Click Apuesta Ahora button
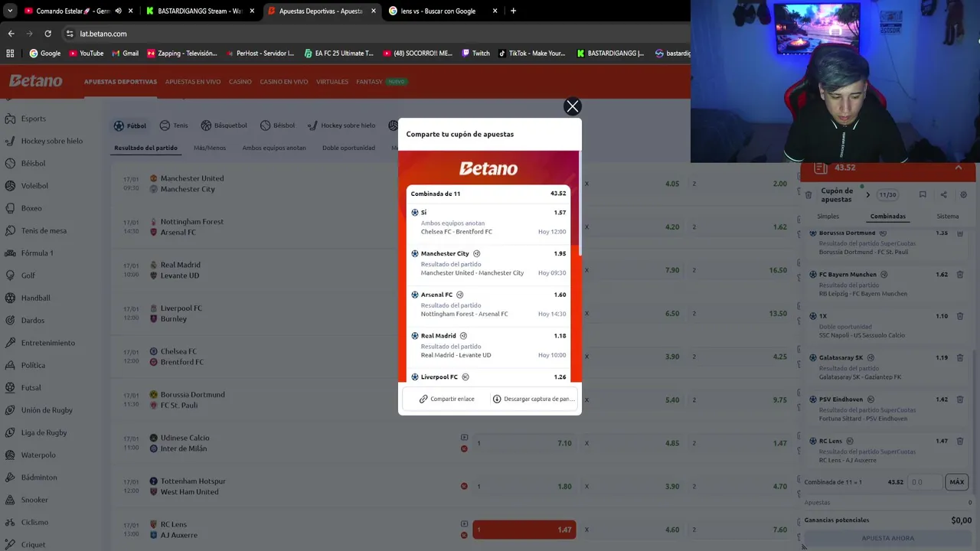Viewport: 980px width, 551px height. (888, 538)
